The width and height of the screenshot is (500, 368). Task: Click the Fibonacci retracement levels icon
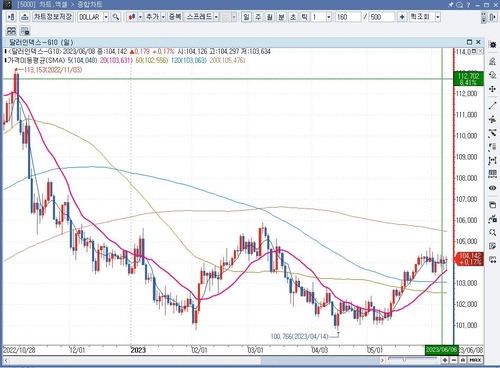492,147
